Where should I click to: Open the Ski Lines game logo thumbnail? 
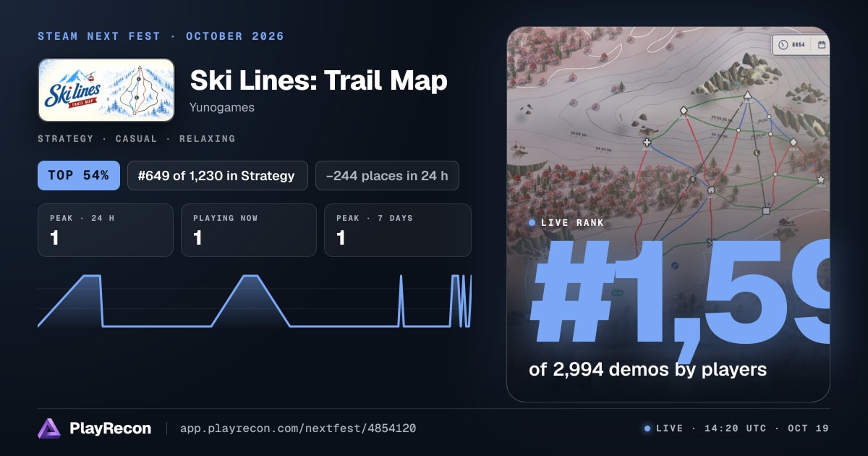(x=106, y=90)
